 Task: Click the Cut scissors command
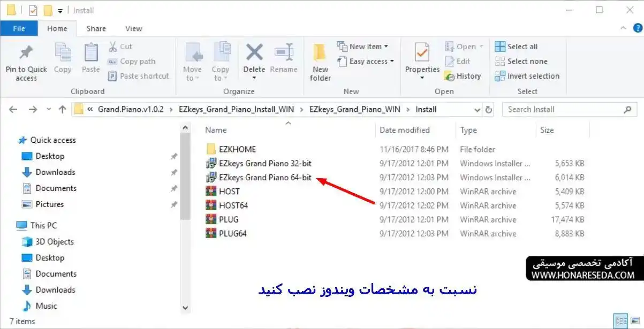120,47
